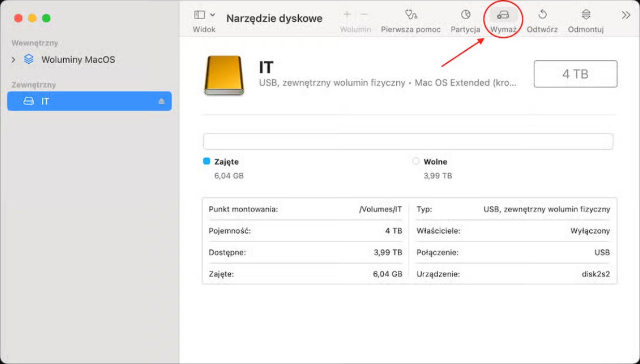This screenshot has width=640, height=364.
Task: Click the 4 TB capacity box
Action: click(575, 74)
